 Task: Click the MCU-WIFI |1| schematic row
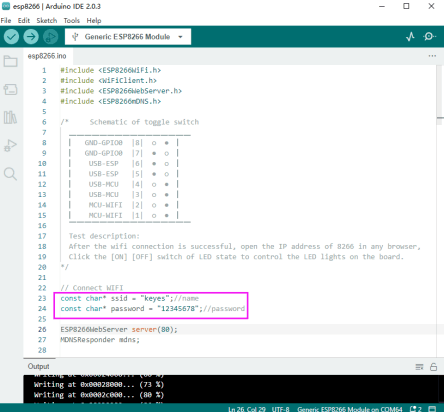123,215
